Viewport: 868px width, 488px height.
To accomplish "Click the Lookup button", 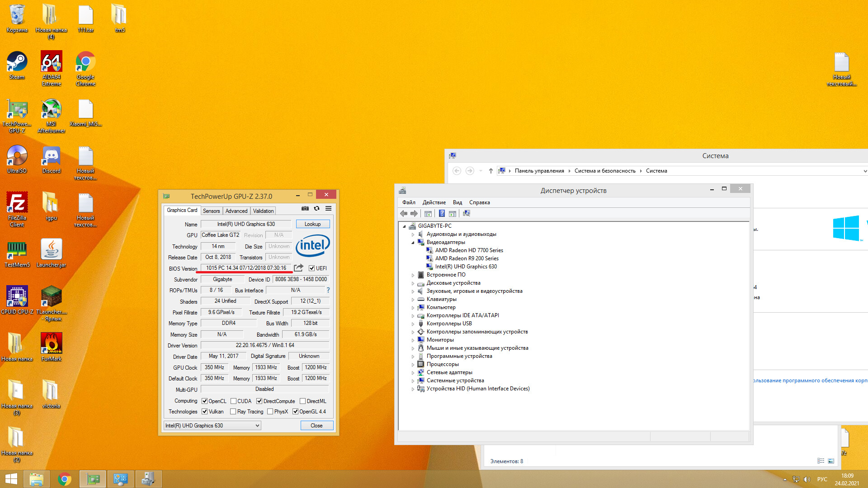I will point(312,224).
